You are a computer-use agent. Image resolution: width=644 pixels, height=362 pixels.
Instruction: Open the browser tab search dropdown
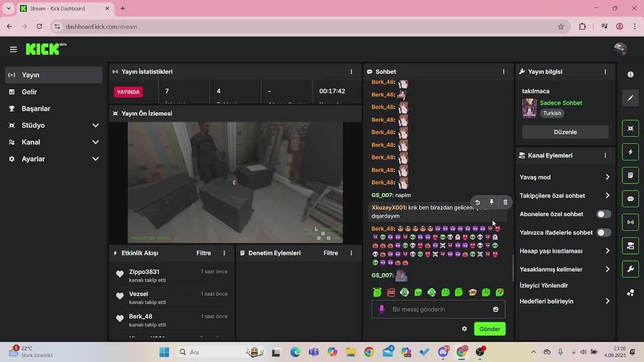tap(8, 9)
